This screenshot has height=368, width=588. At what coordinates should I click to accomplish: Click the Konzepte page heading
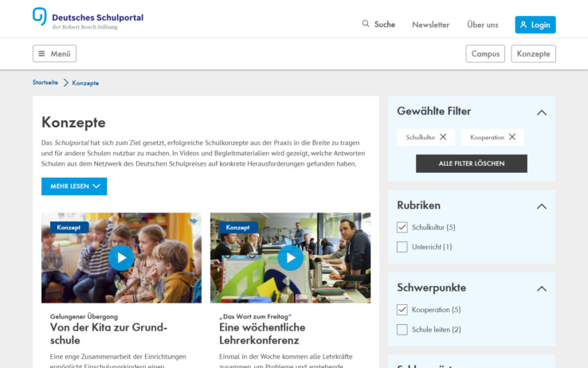point(73,123)
